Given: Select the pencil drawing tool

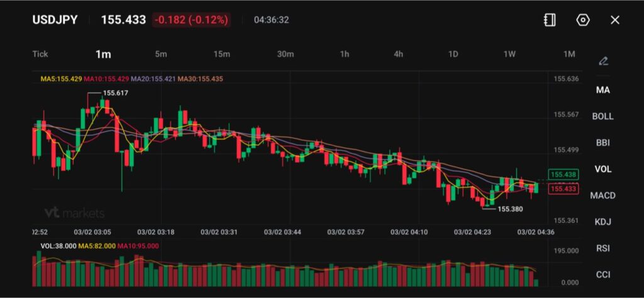Looking at the screenshot, I should pos(603,61).
